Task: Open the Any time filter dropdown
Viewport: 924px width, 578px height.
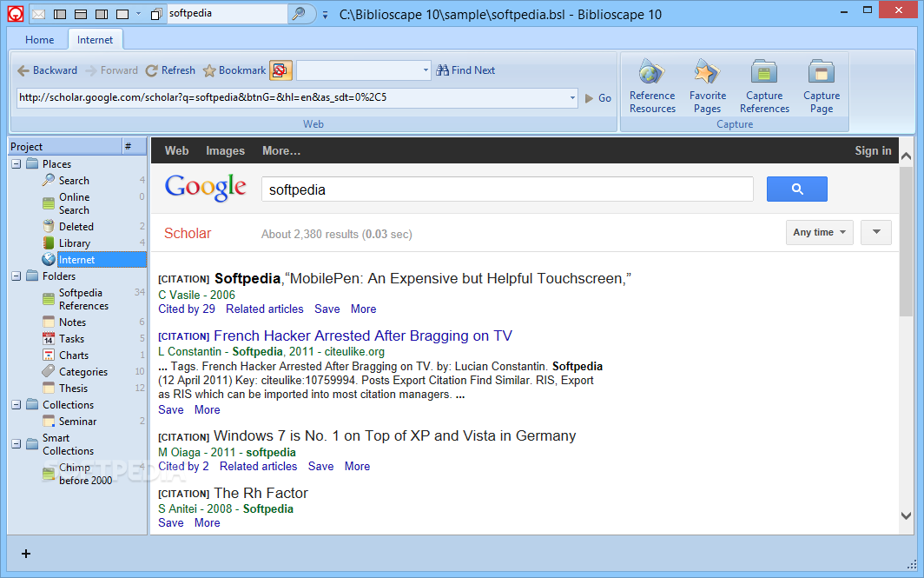Action: (x=819, y=232)
